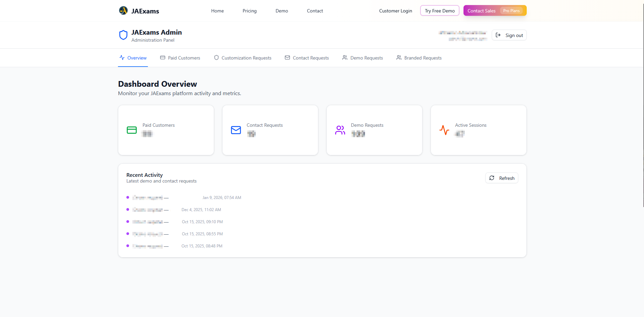Open the Home navigation link
Image resolution: width=644 pixels, height=317 pixels.
[217, 11]
